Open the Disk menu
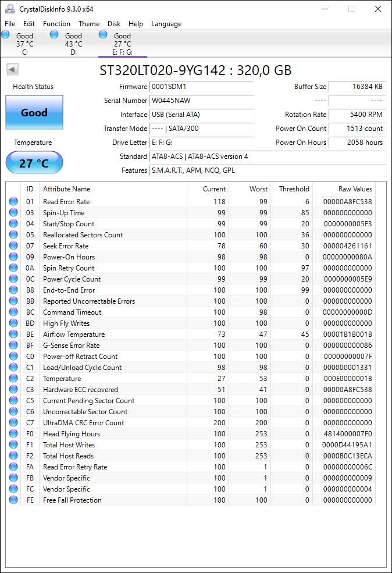 pos(114,24)
